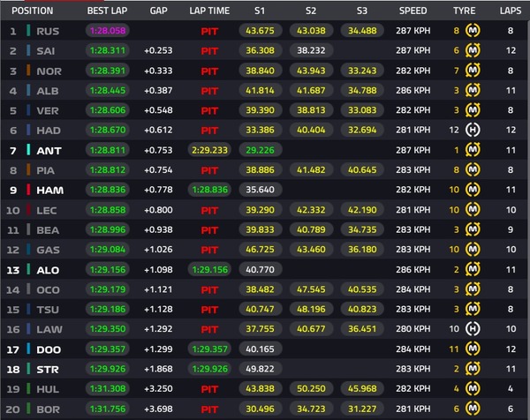Image resolution: width=530 pixels, height=420 pixels.
Task: Click the medium tyre icon in DOO row
Action: [473, 349]
